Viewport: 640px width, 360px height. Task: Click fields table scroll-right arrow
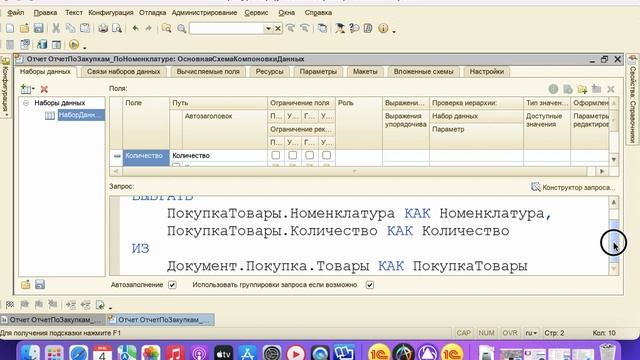pyautogui.click(x=602, y=171)
